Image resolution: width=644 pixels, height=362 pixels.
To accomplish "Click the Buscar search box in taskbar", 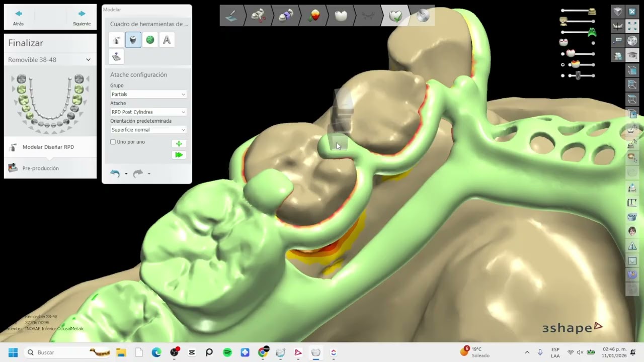I will click(68, 352).
